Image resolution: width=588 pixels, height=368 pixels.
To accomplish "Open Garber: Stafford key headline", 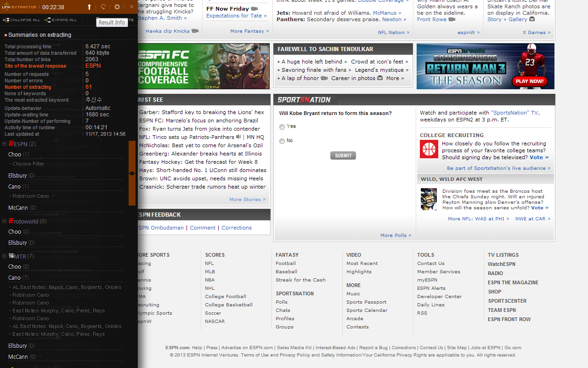I will pos(202,112).
